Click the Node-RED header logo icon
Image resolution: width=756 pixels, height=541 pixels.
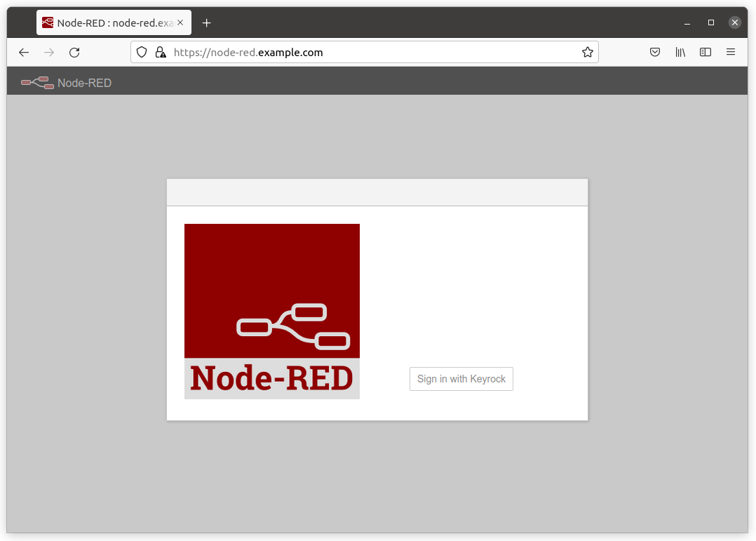click(37, 83)
